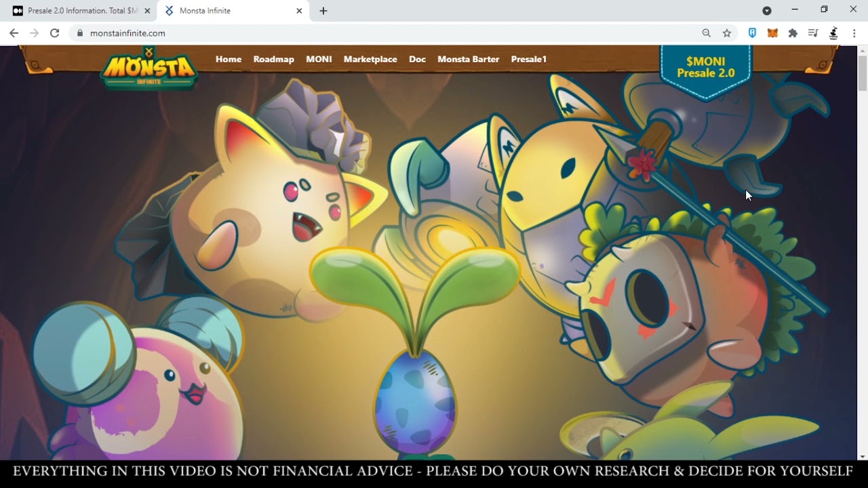The height and width of the screenshot is (488, 868).
Task: Click the Monsta Infinite logo
Action: click(x=149, y=68)
